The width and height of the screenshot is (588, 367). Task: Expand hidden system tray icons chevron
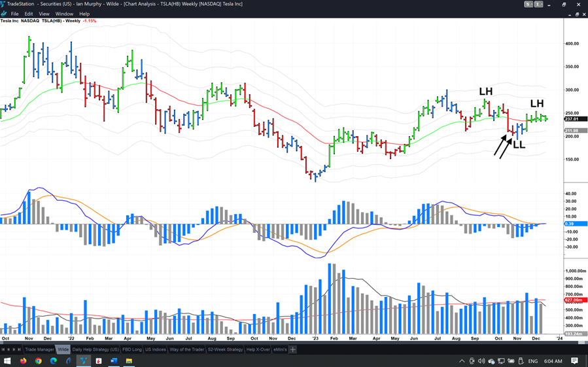click(x=462, y=361)
